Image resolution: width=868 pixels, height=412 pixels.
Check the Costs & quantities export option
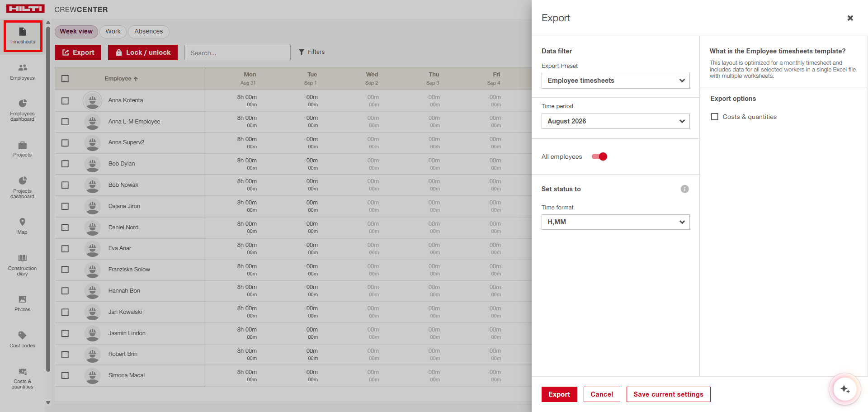click(x=715, y=117)
